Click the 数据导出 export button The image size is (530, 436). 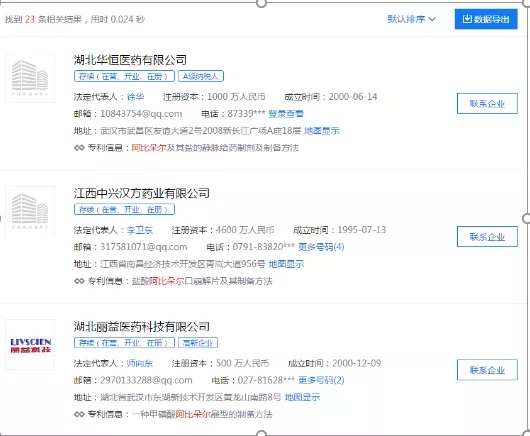(486, 19)
